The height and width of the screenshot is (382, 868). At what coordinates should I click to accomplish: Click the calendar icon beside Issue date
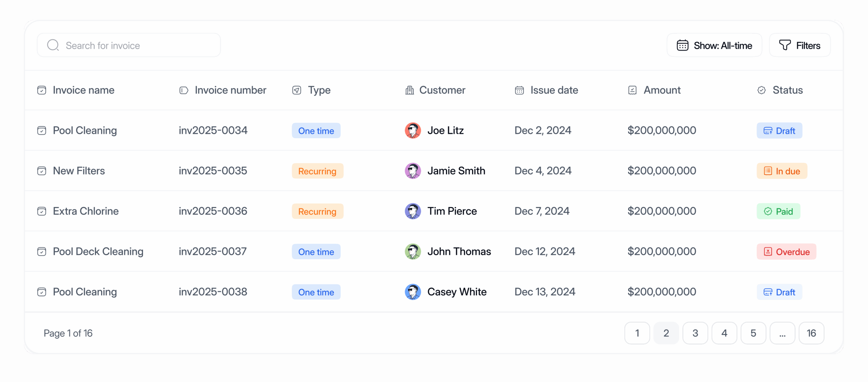pos(519,90)
